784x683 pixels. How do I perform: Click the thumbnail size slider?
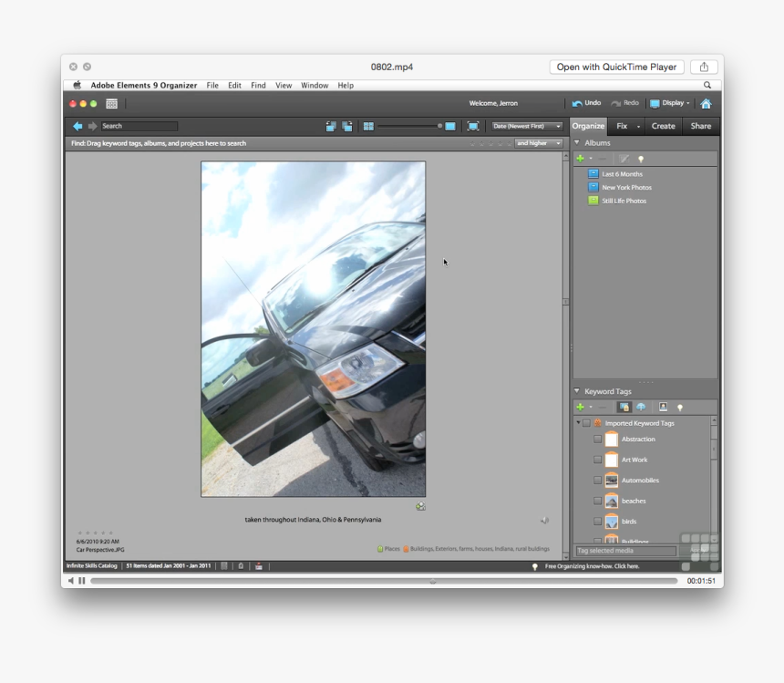(x=410, y=126)
